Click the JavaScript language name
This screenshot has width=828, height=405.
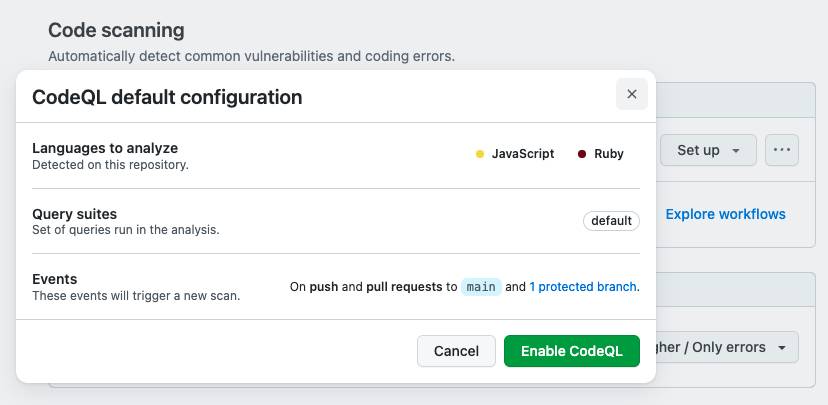pos(522,154)
